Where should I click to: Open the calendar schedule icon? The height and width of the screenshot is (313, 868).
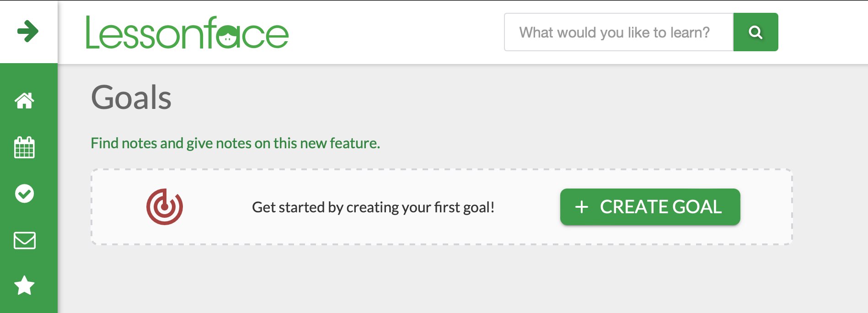pos(24,147)
